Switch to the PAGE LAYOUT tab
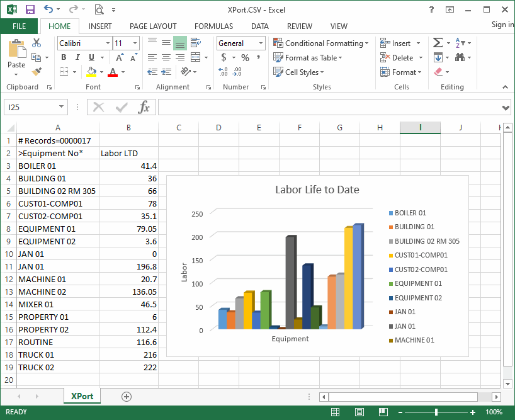Image resolution: width=515 pixels, height=420 pixels. [153, 26]
